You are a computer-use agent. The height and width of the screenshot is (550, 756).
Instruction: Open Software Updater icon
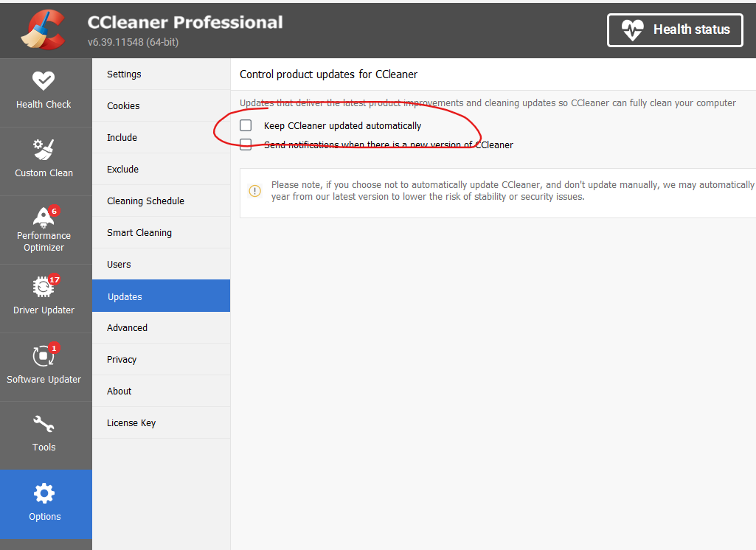pyautogui.click(x=44, y=356)
